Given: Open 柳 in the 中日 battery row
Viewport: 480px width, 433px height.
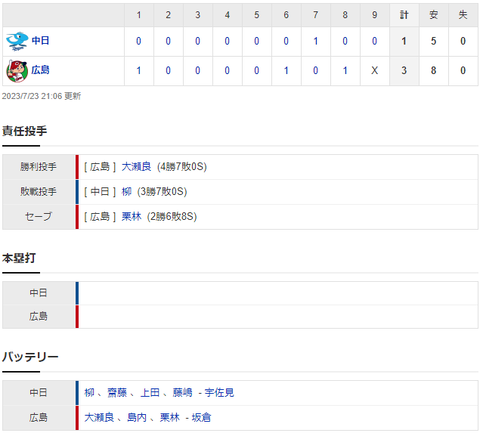Looking at the screenshot, I should (x=89, y=392).
